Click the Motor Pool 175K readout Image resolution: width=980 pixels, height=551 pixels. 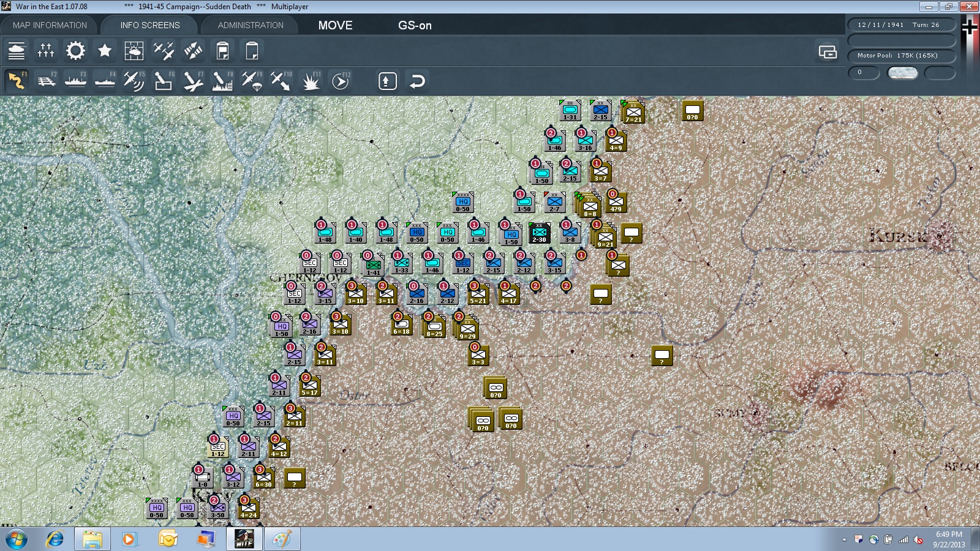(902, 55)
